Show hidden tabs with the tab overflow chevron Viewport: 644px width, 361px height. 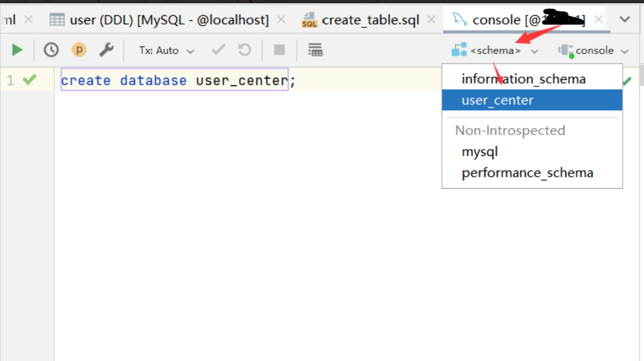pos(625,20)
